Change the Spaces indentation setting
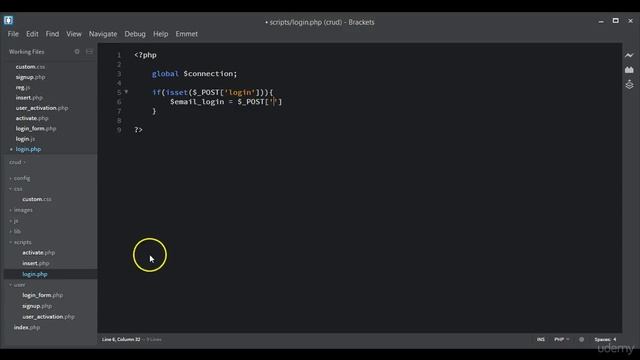The height and width of the screenshot is (360, 640). pos(605,339)
